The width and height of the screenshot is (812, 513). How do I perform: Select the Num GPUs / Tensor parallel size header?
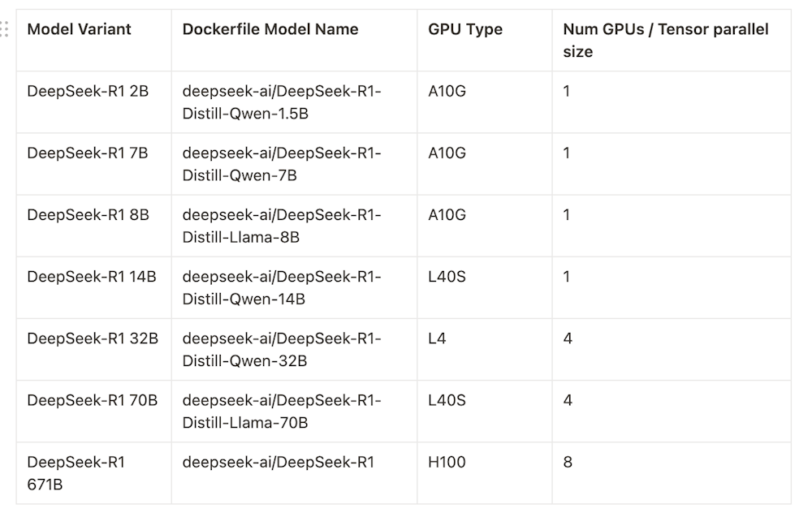click(672, 41)
